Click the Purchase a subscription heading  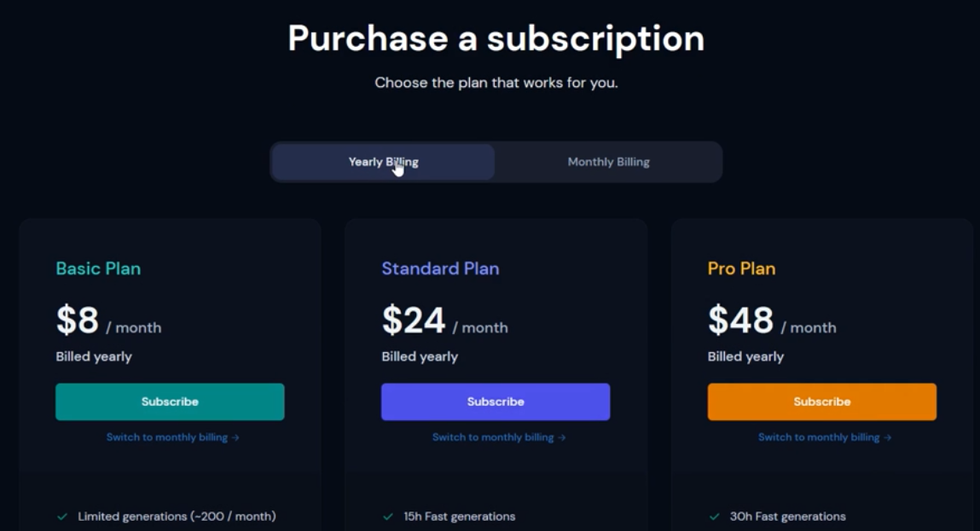point(496,38)
